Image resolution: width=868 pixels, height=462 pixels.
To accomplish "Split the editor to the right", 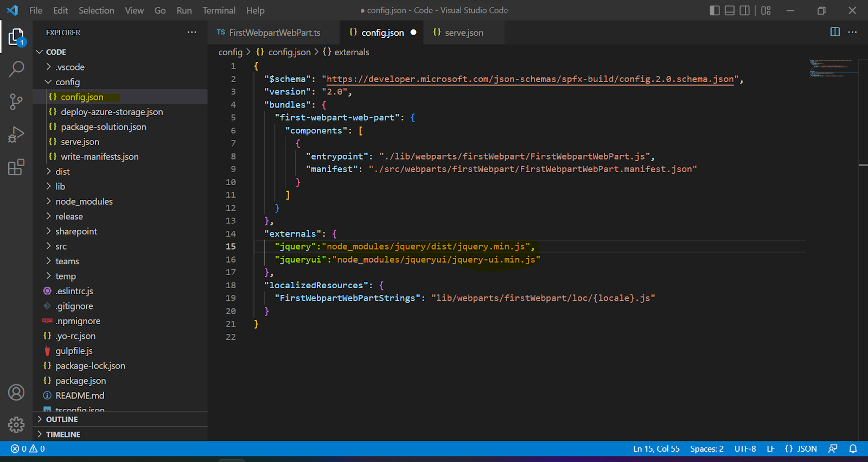I will point(835,32).
